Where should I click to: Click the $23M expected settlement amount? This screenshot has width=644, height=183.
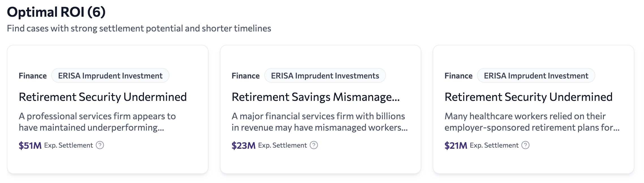(243, 146)
